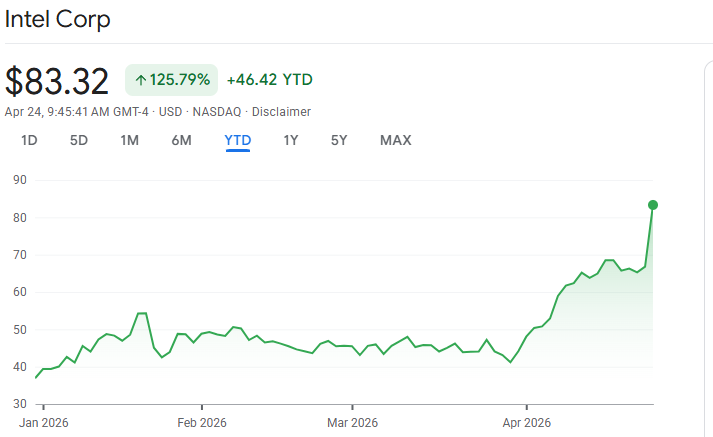713x437 pixels.
Task: Choose the 1Y range tab
Action: [291, 140]
